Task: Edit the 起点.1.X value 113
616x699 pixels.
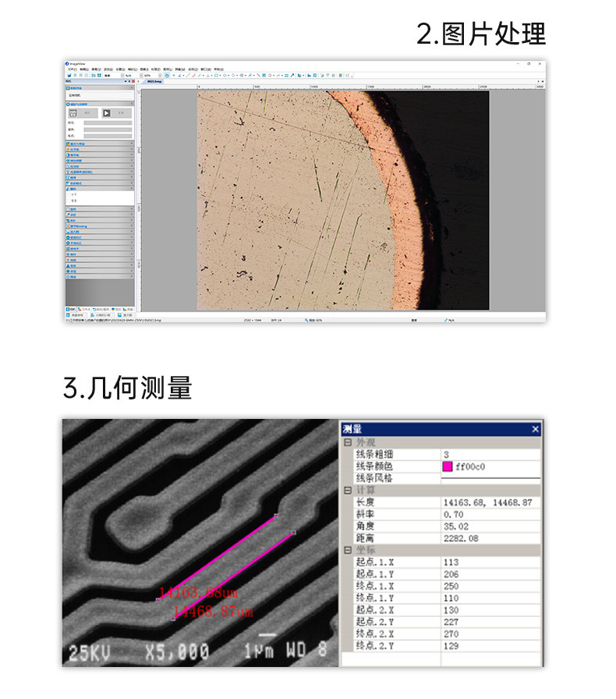Action: pyautogui.click(x=490, y=562)
